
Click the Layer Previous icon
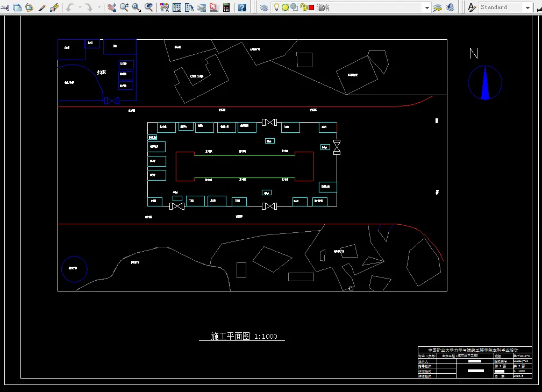450,8
